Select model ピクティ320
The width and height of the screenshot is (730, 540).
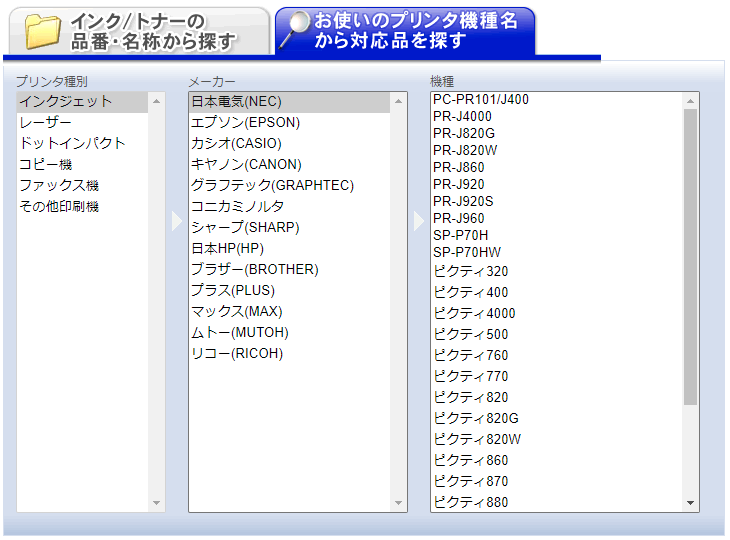(556, 271)
